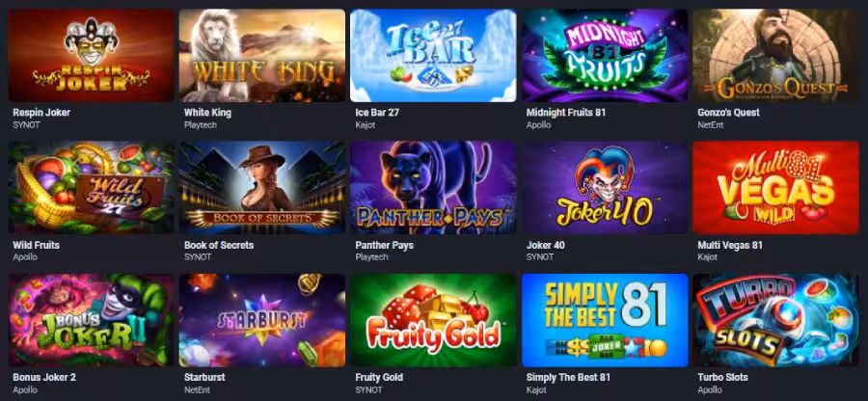The image size is (868, 401).
Task: Open the Wild Fruits 27 basket thumbnail
Action: [91, 188]
